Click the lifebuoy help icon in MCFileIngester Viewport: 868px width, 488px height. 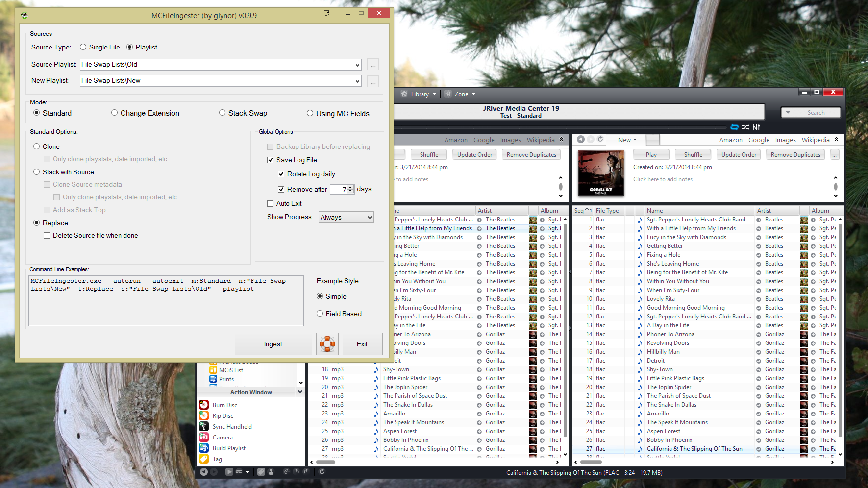[x=327, y=344]
